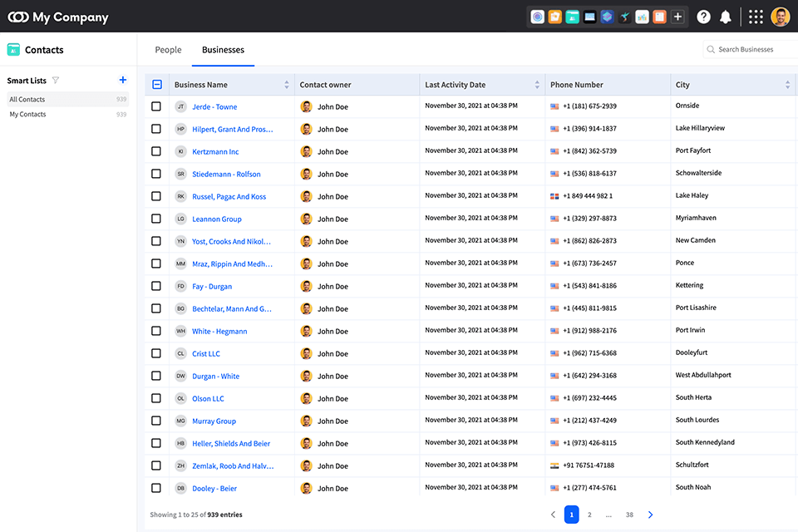Viewport: 798px width, 532px height.
Task: Click the city cell Lake Hillaryview
Action: [x=700, y=128]
